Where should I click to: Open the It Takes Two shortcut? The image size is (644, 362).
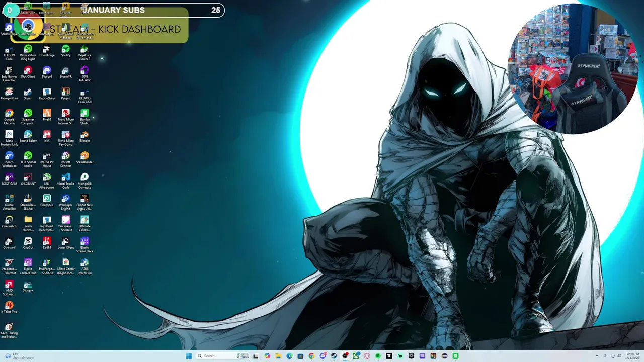pyautogui.click(x=9, y=307)
